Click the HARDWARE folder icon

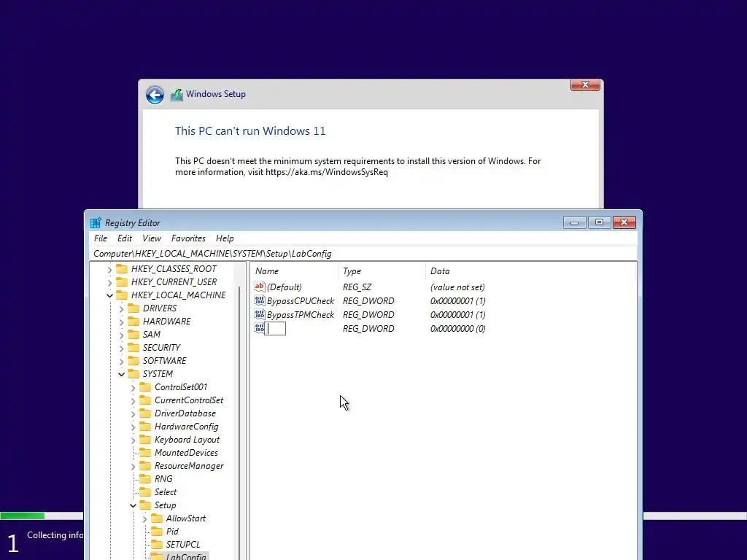point(133,321)
